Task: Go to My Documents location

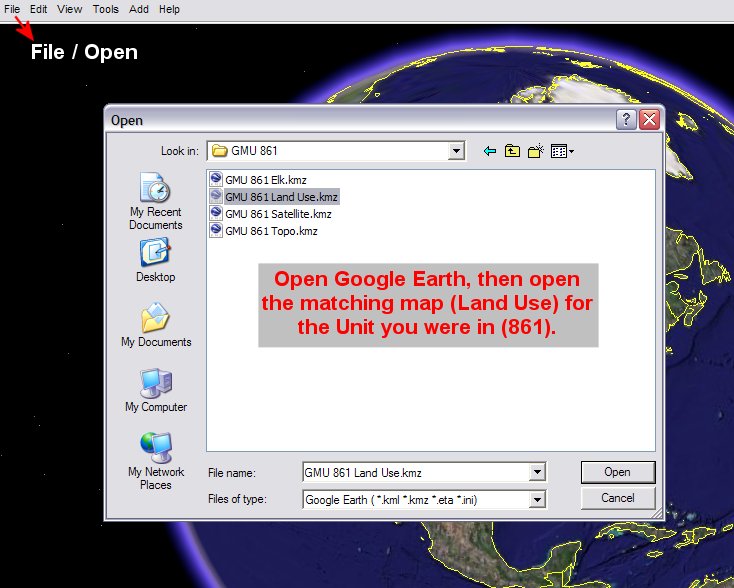Action: 156,324
